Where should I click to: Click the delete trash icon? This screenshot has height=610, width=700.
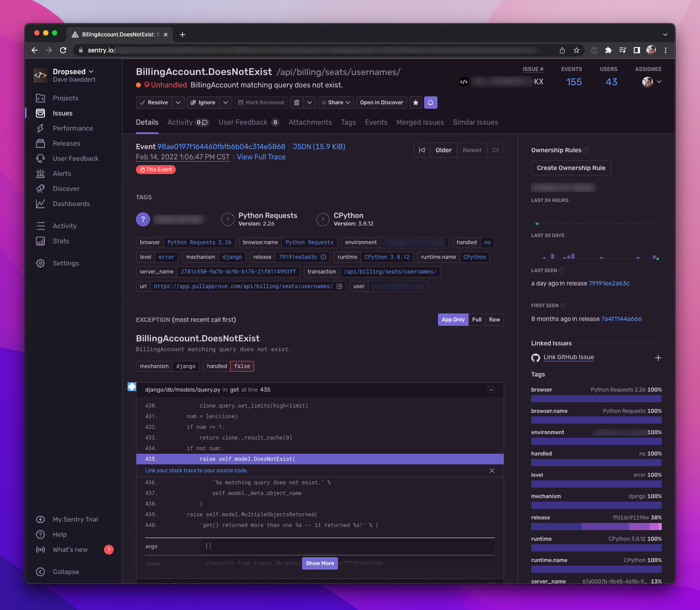point(297,103)
